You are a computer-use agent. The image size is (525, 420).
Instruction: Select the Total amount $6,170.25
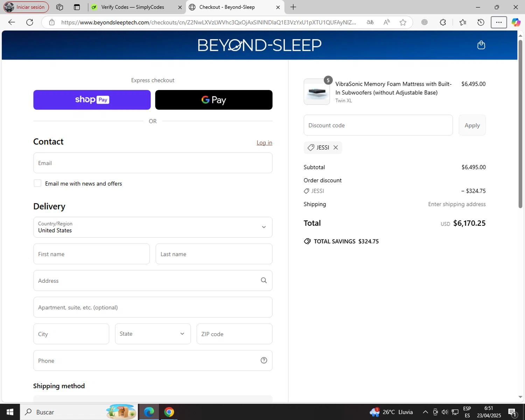(x=469, y=223)
